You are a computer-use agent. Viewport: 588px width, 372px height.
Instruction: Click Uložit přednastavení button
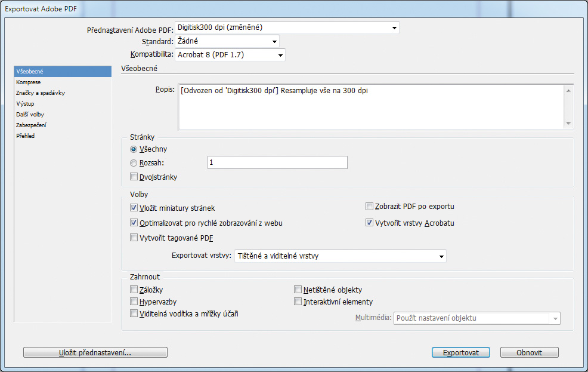tap(95, 352)
